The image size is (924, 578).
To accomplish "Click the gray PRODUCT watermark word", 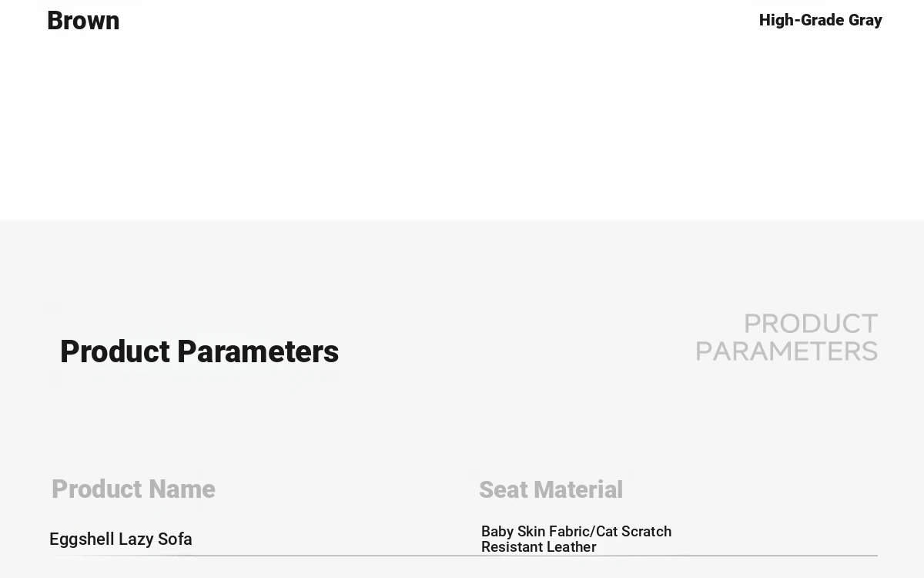I will click(x=811, y=323).
